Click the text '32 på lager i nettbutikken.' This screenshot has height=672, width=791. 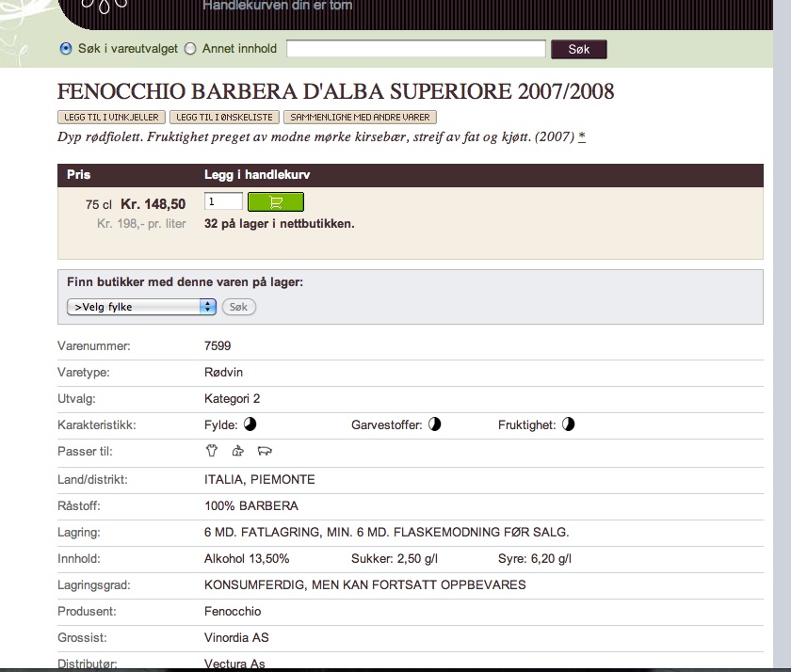coord(280,224)
